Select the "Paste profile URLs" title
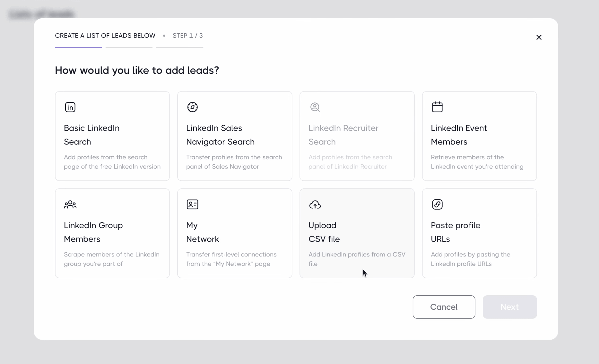The height and width of the screenshot is (364, 599). [456, 232]
